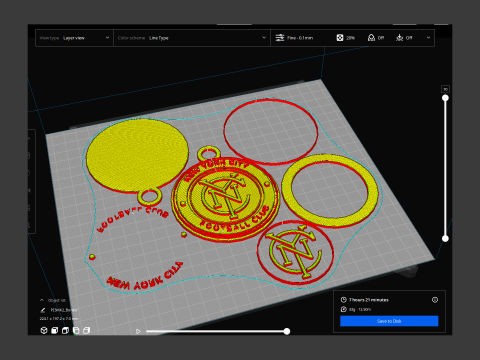Click the support Off icon
The image size is (480, 360).
[371, 38]
